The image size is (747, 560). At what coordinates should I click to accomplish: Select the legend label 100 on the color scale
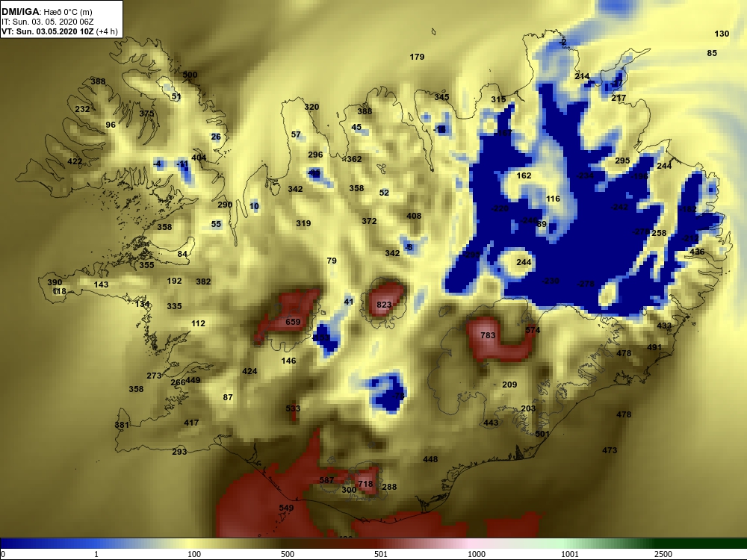[194, 554]
